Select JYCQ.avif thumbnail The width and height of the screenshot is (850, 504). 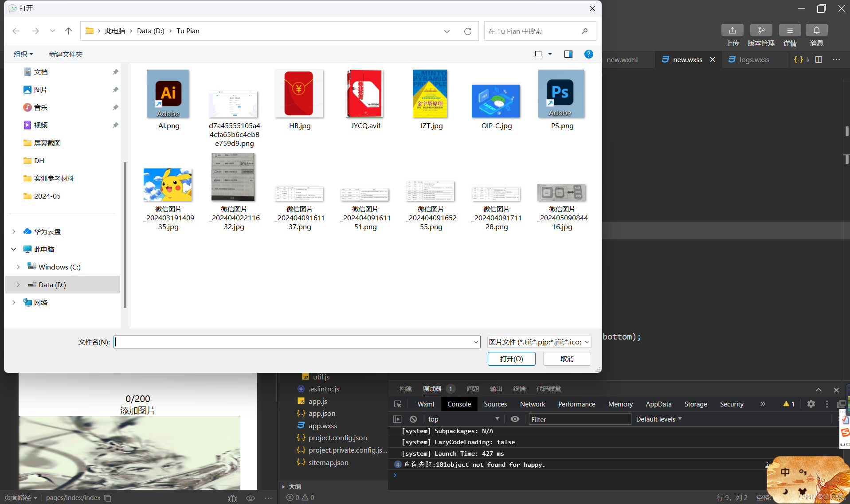(365, 94)
